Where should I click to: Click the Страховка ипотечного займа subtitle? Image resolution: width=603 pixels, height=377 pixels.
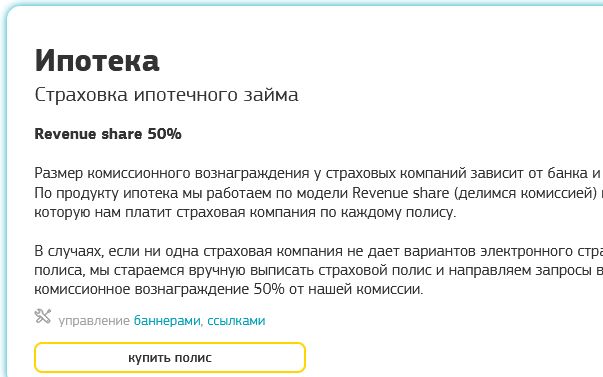click(x=166, y=95)
